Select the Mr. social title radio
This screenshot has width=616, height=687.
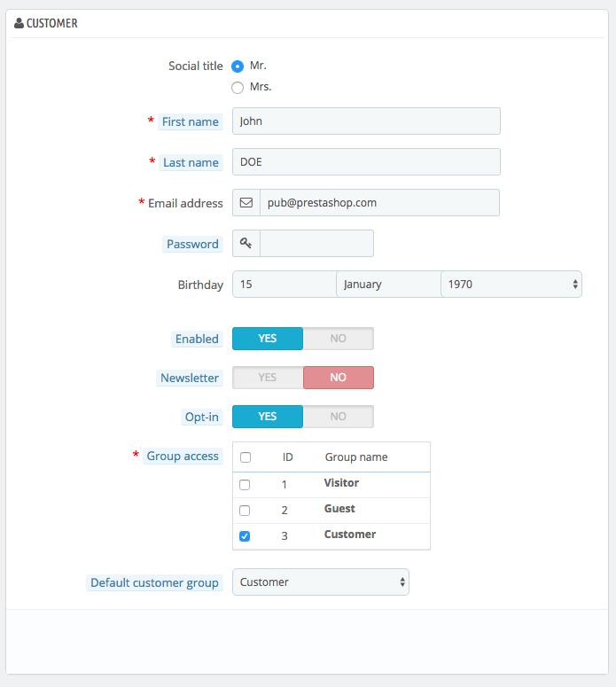pyautogui.click(x=238, y=66)
